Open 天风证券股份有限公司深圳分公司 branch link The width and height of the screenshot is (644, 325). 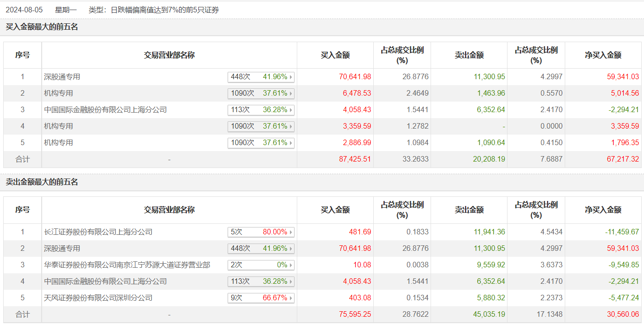pos(98,298)
